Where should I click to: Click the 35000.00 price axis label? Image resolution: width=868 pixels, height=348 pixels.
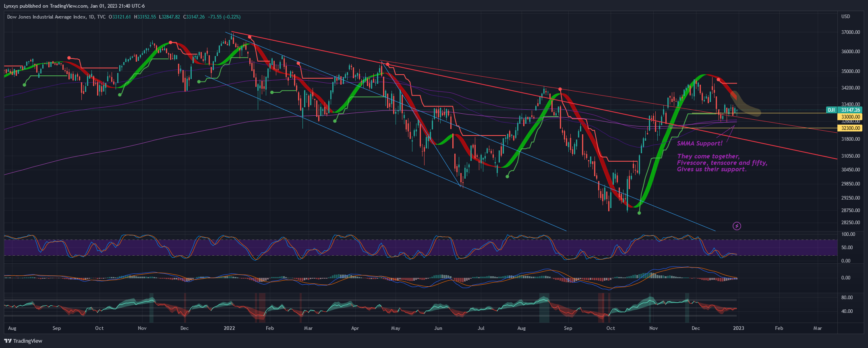pos(851,71)
